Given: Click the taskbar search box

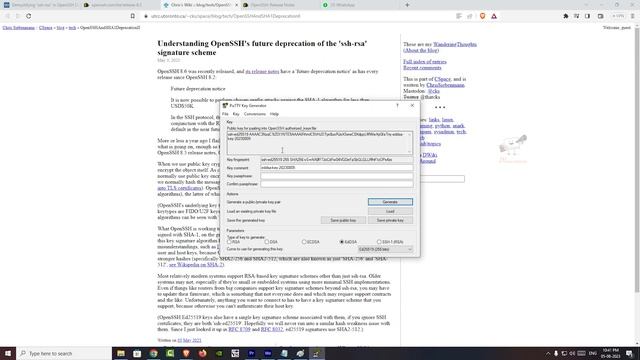Looking at the screenshot, I should coord(64,353).
